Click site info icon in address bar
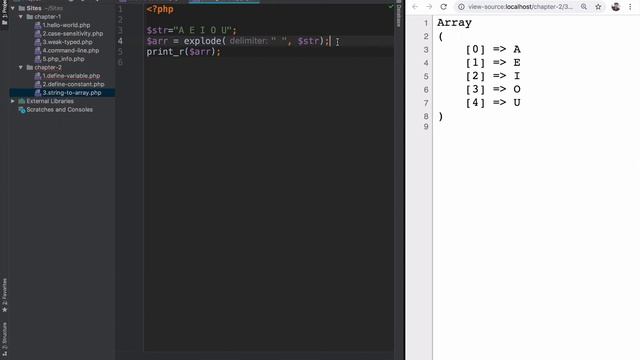This screenshot has width=640, height=360. pos(461,7)
